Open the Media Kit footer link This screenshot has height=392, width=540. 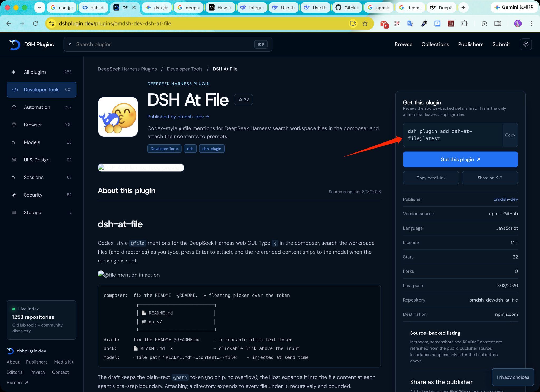pos(64,362)
